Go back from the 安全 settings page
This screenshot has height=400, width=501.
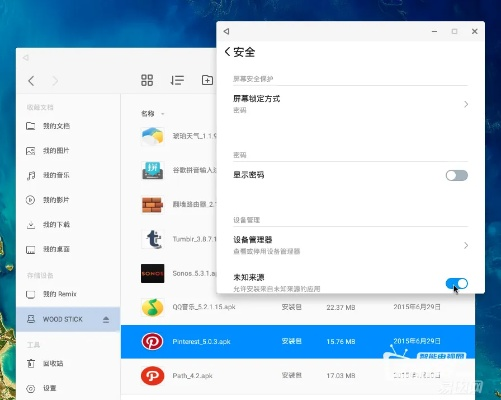[x=228, y=52]
